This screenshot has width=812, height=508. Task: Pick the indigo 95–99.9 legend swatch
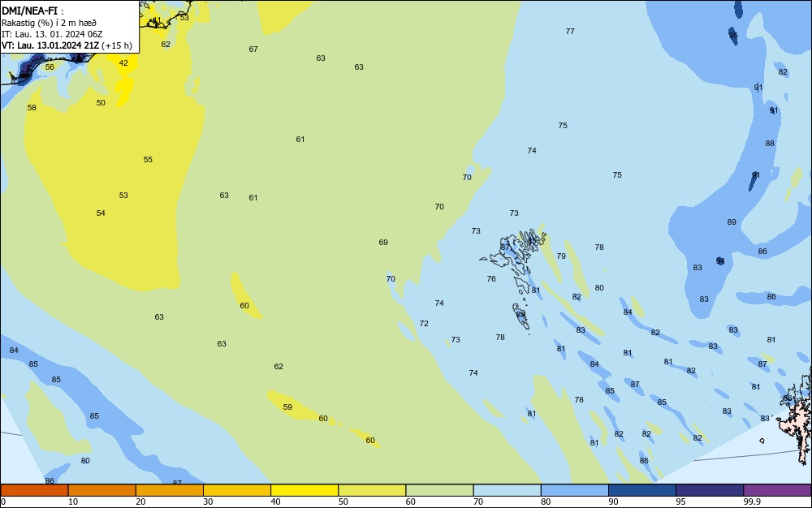(x=710, y=490)
